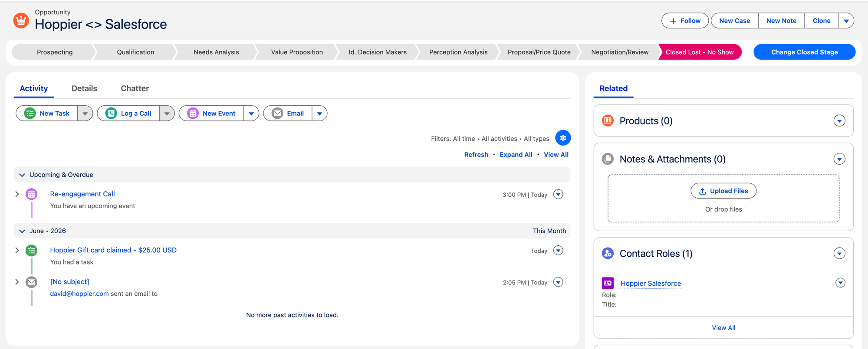This screenshot has height=349, width=868.
Task: Select the Related tab
Action: coord(614,88)
